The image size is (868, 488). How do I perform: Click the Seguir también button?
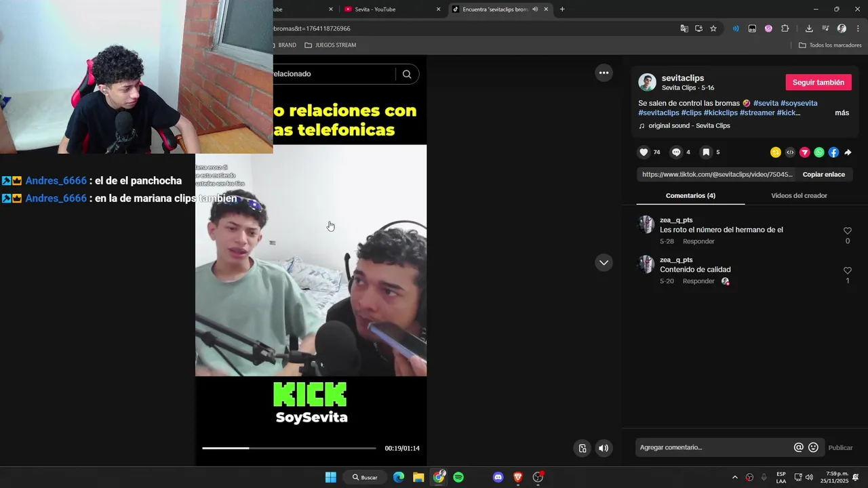click(x=818, y=82)
